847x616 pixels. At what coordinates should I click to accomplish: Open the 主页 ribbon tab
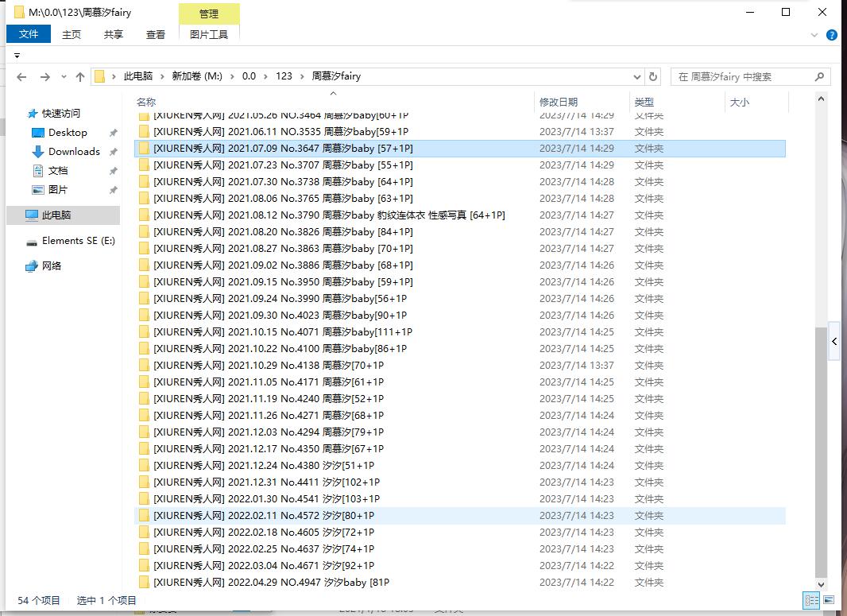click(x=72, y=35)
